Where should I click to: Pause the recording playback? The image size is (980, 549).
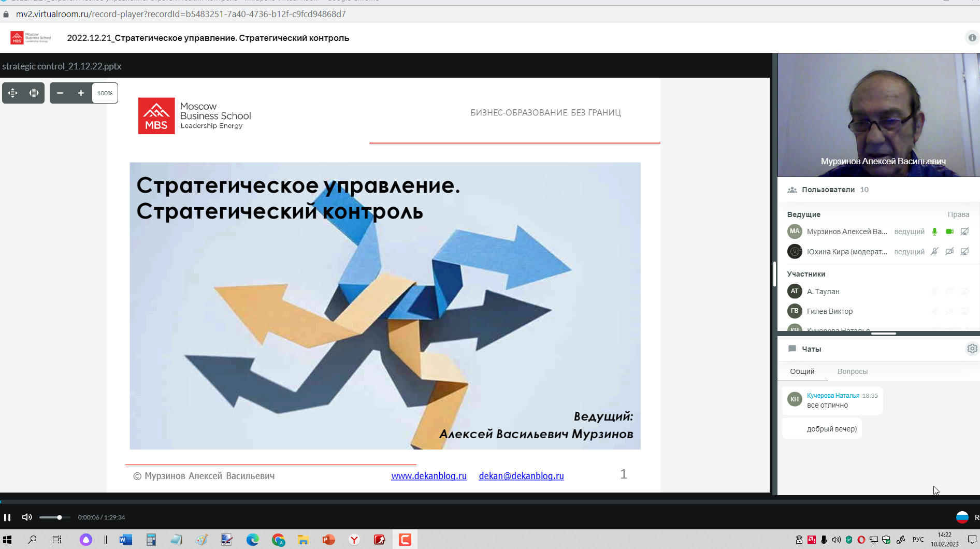[x=7, y=517]
